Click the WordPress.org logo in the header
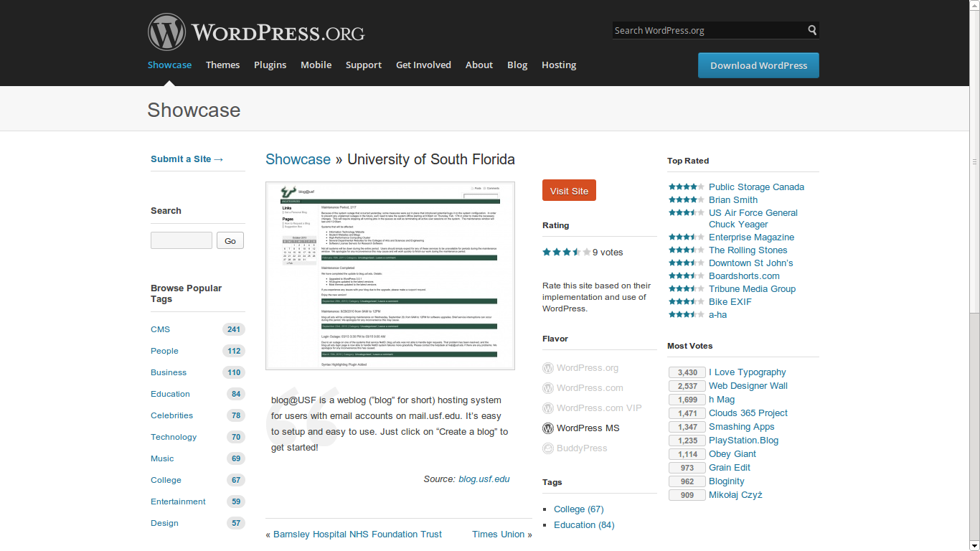Viewport: 980px width, 551px height. [256, 32]
